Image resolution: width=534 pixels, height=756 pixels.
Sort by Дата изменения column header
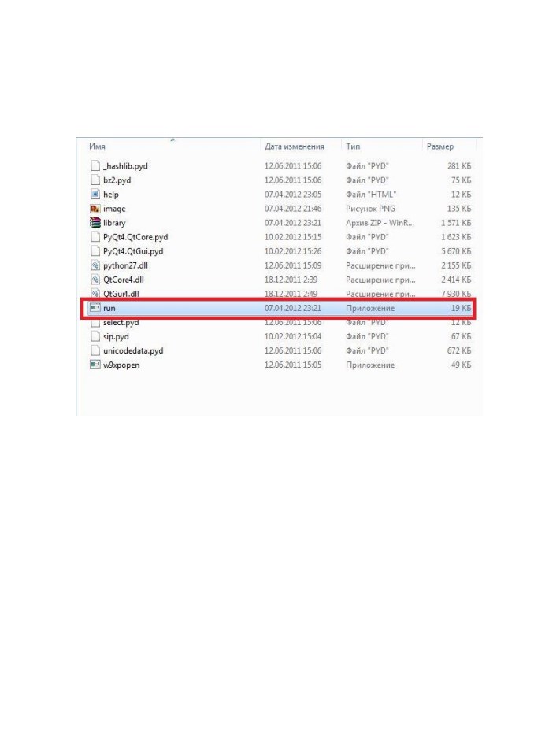295,146
